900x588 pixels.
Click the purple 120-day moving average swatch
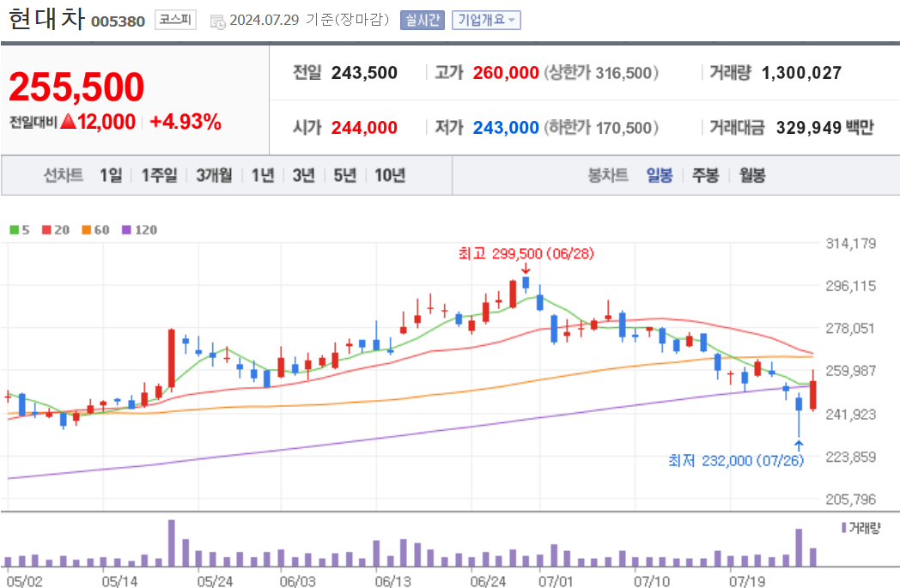(x=127, y=230)
